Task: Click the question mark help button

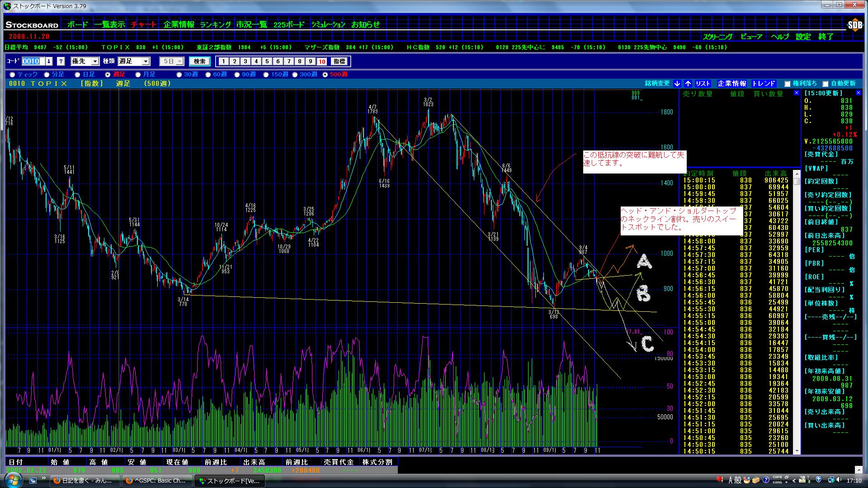Action: tap(61, 61)
